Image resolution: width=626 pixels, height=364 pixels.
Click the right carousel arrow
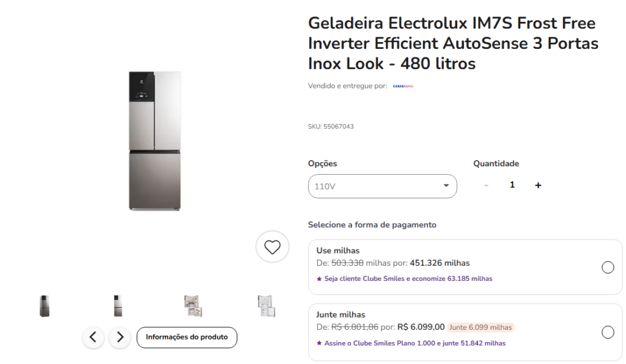pos(120,337)
